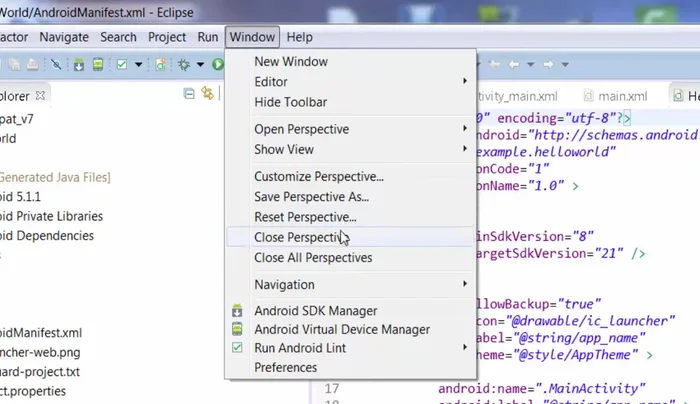Open Preferences from Window menu
Screen dimensions: 700x404
coord(350,367)
